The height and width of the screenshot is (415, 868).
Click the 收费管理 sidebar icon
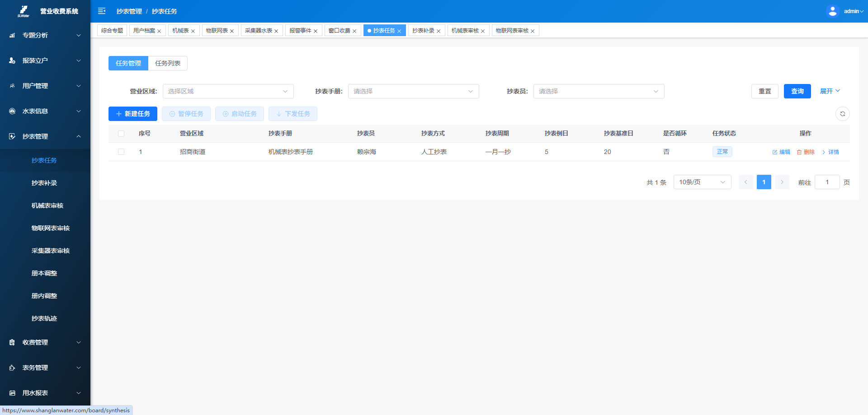12,342
